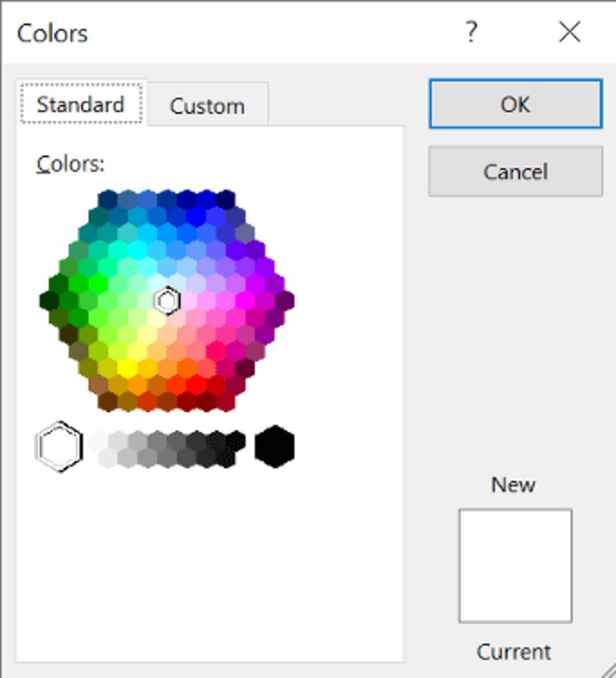
Task: Confirm the color with OK
Action: (515, 104)
